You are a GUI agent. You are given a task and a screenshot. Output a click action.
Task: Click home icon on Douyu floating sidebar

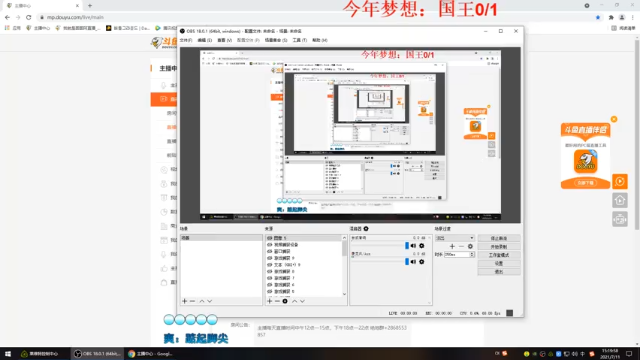(620, 200)
